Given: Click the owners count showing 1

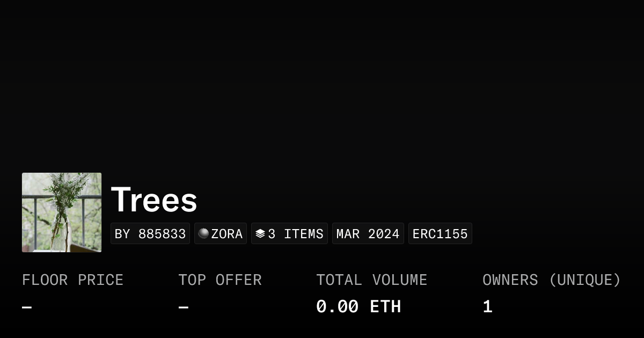Looking at the screenshot, I should 487,306.
